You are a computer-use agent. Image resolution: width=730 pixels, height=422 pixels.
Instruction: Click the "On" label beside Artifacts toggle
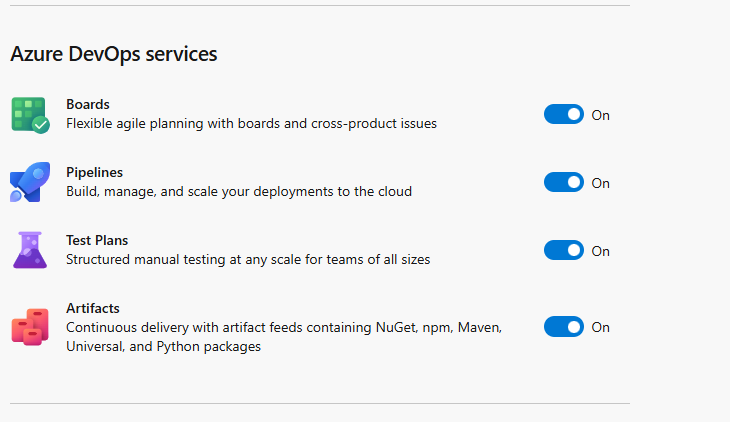point(601,327)
